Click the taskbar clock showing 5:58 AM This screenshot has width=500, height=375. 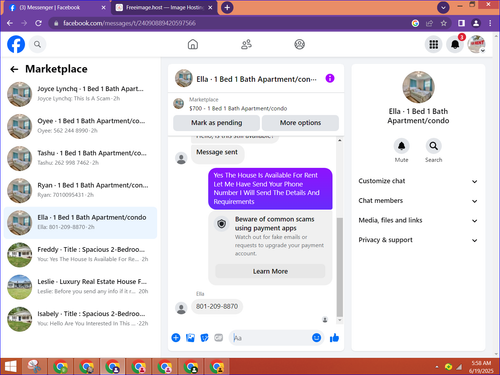coord(481,367)
